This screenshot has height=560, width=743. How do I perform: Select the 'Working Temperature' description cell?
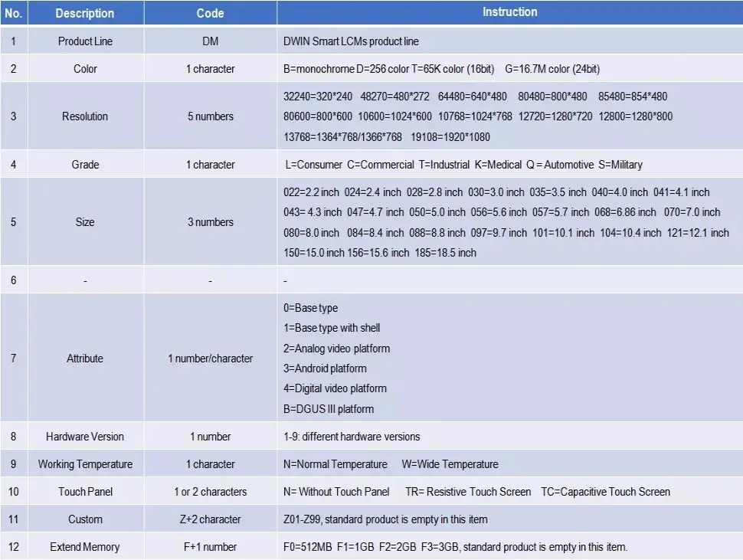click(85, 463)
